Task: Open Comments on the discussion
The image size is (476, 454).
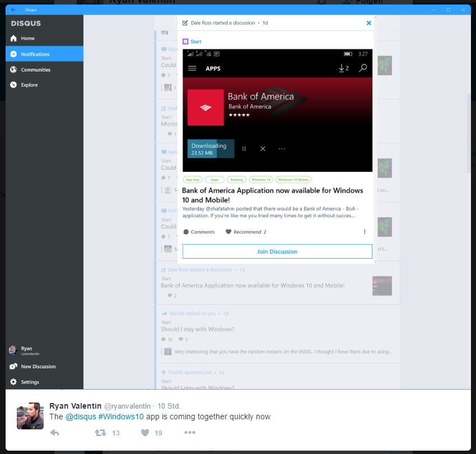Action: click(x=199, y=232)
